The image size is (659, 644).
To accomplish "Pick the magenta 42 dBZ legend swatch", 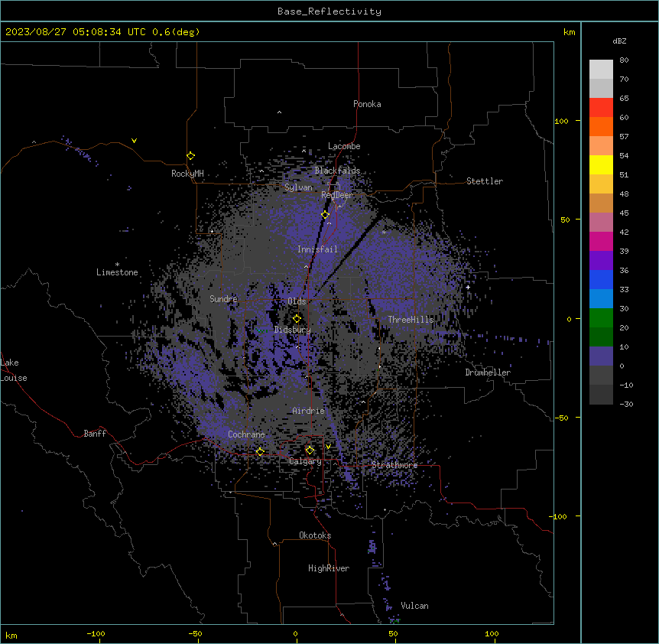I will [x=601, y=241].
